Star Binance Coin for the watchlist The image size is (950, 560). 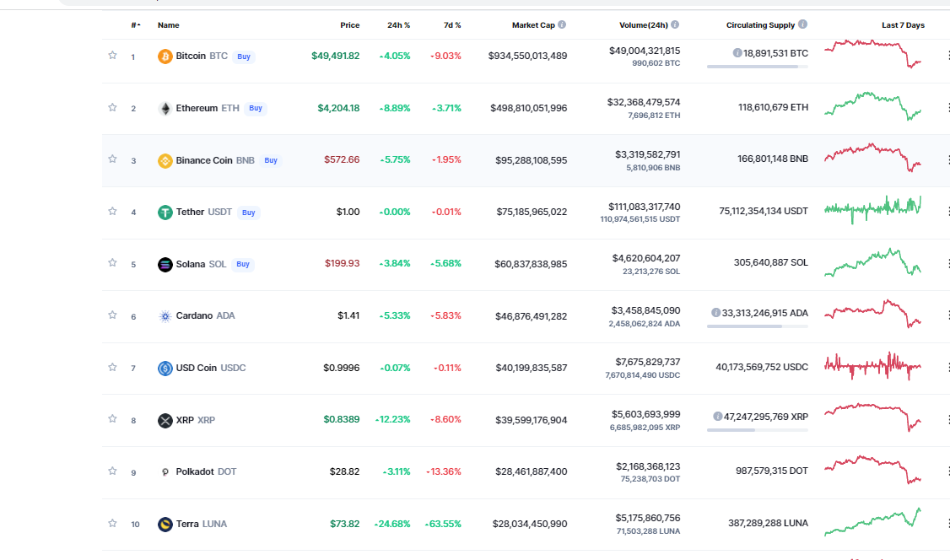click(x=112, y=159)
